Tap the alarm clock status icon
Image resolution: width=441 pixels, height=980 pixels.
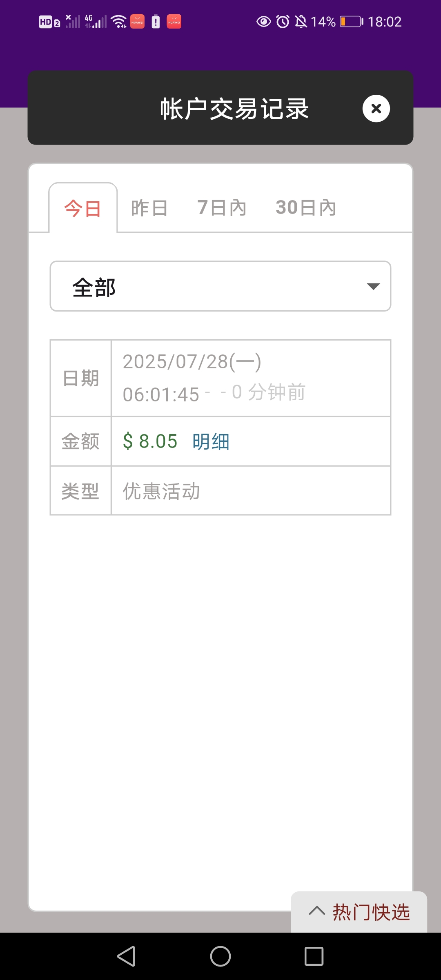[x=283, y=21]
